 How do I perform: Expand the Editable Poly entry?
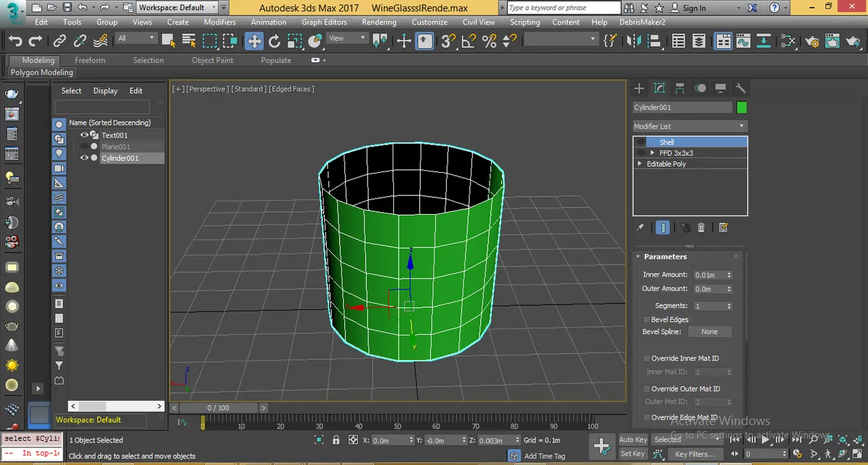click(639, 164)
